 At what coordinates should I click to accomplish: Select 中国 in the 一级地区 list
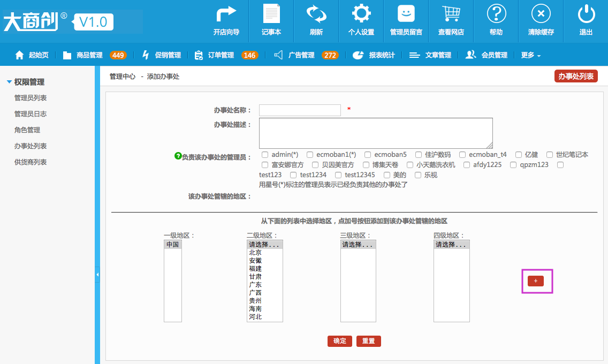tap(172, 245)
